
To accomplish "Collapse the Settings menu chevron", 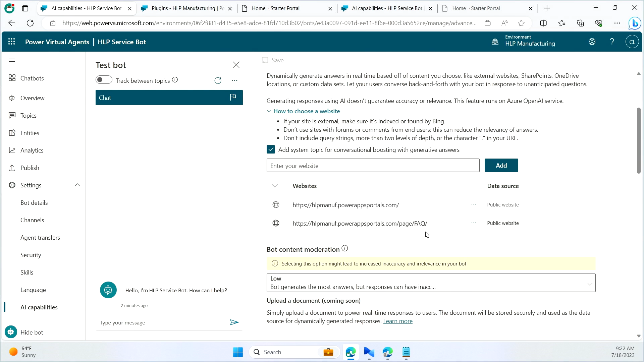I will pyautogui.click(x=77, y=185).
